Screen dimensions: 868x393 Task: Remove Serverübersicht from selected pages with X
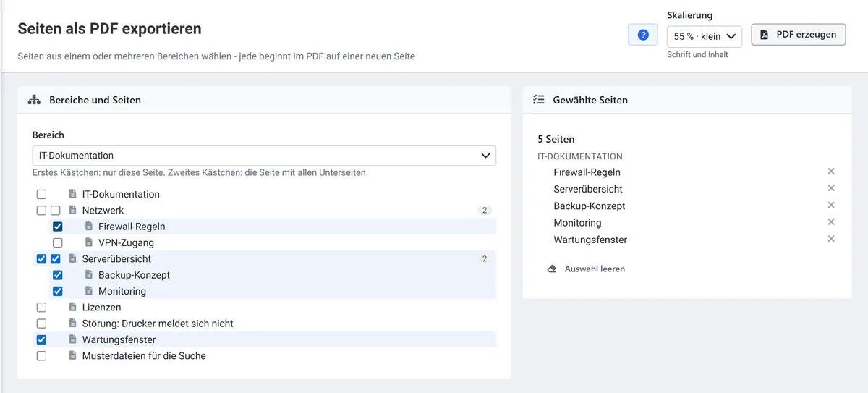(x=831, y=188)
